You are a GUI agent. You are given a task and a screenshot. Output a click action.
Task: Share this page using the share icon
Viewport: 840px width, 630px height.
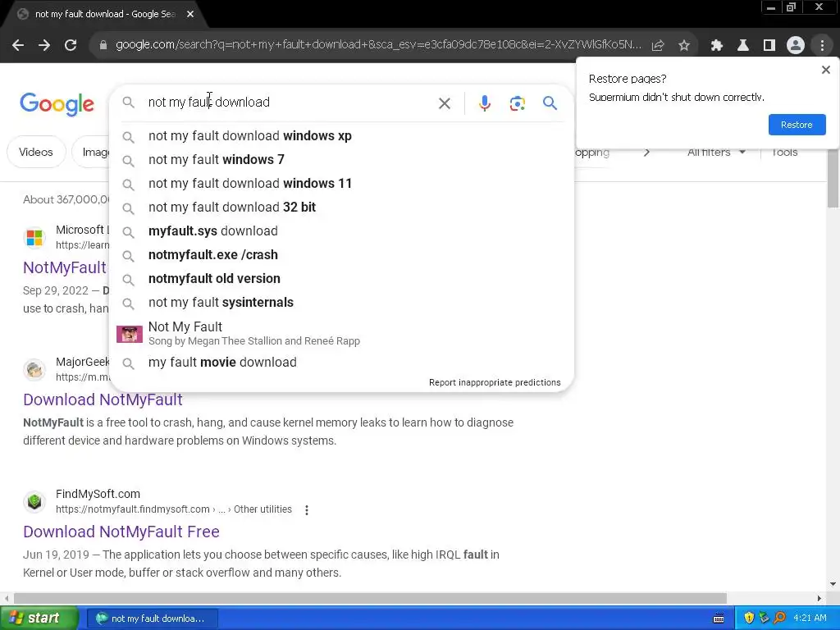point(658,45)
